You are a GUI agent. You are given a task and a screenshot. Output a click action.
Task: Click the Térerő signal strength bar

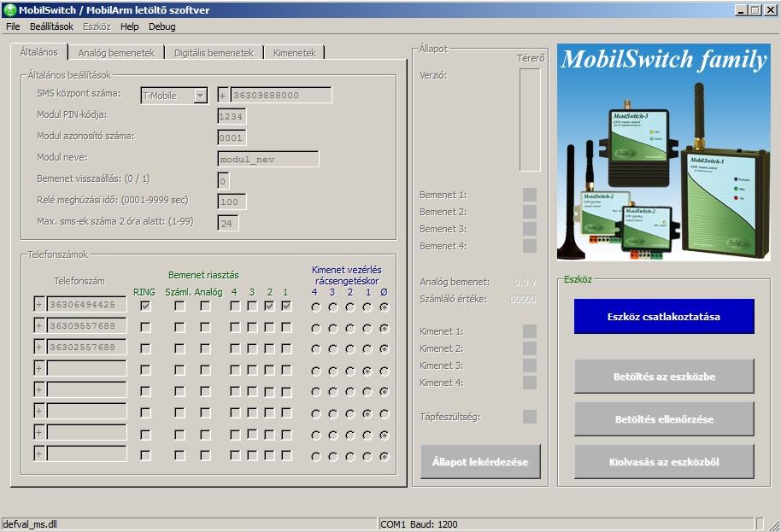click(530, 120)
